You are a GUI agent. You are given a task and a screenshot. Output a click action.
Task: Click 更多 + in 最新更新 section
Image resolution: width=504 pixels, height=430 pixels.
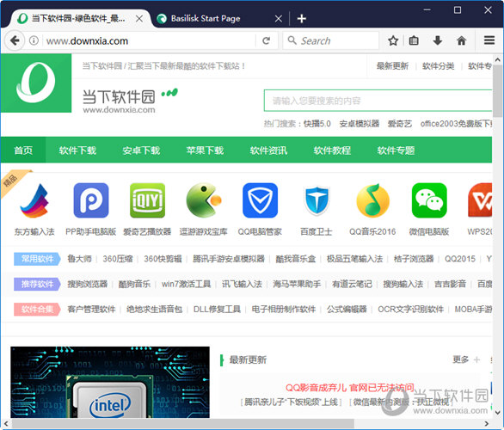[466, 359]
